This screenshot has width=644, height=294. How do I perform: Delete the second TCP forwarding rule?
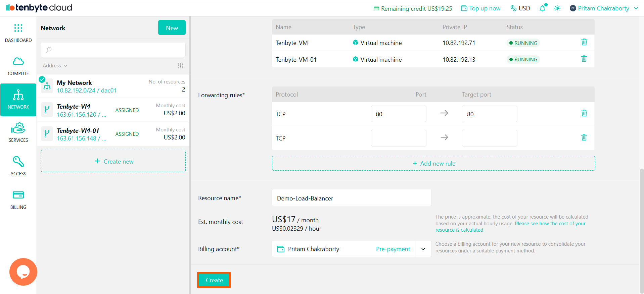click(x=584, y=137)
